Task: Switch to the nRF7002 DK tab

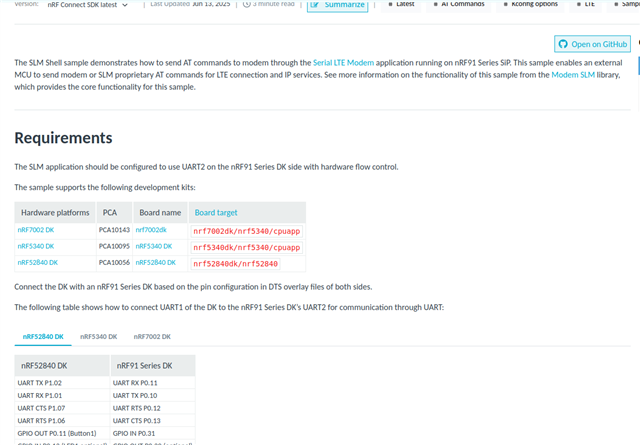Action: click(x=152, y=337)
